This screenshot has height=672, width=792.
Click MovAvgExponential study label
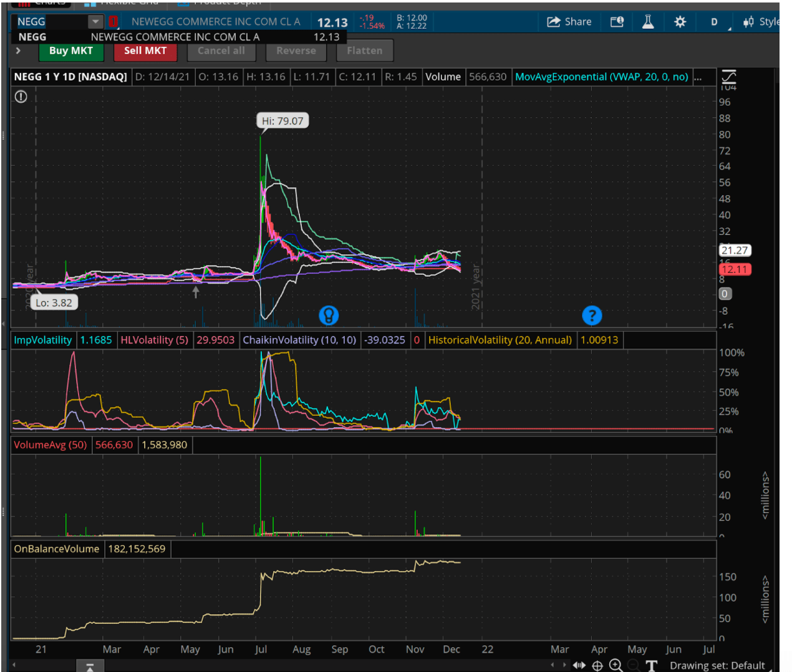[601, 77]
